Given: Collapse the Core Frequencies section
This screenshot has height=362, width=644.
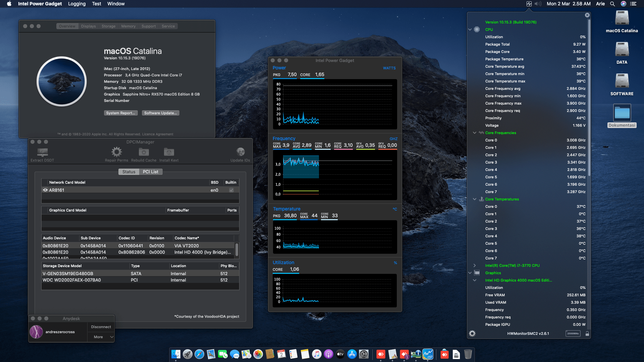Looking at the screenshot, I should (x=474, y=132).
